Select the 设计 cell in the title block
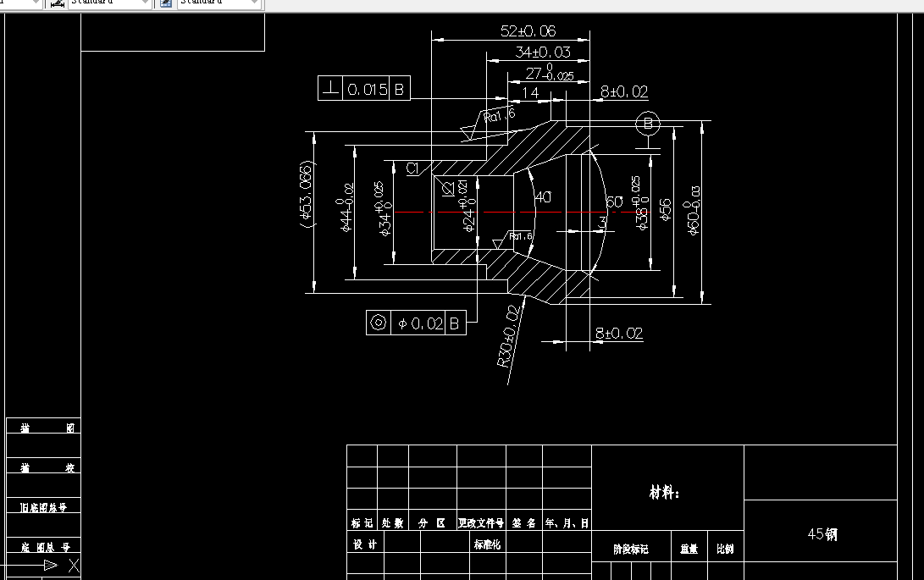The image size is (924, 580). tap(363, 544)
